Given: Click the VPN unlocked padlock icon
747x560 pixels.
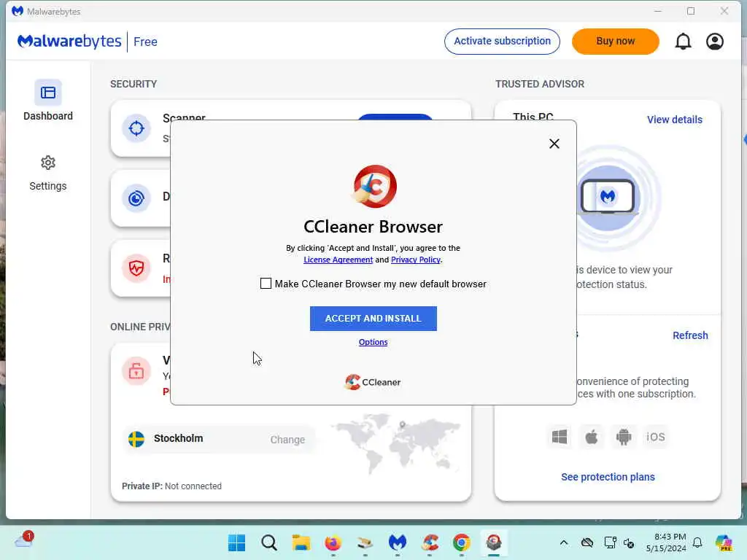Looking at the screenshot, I should coord(136,370).
